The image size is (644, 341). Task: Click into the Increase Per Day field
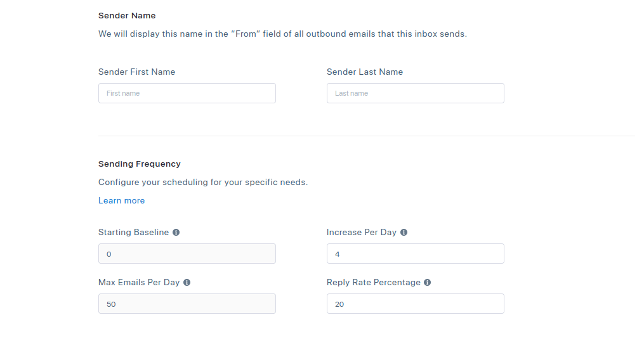click(416, 254)
